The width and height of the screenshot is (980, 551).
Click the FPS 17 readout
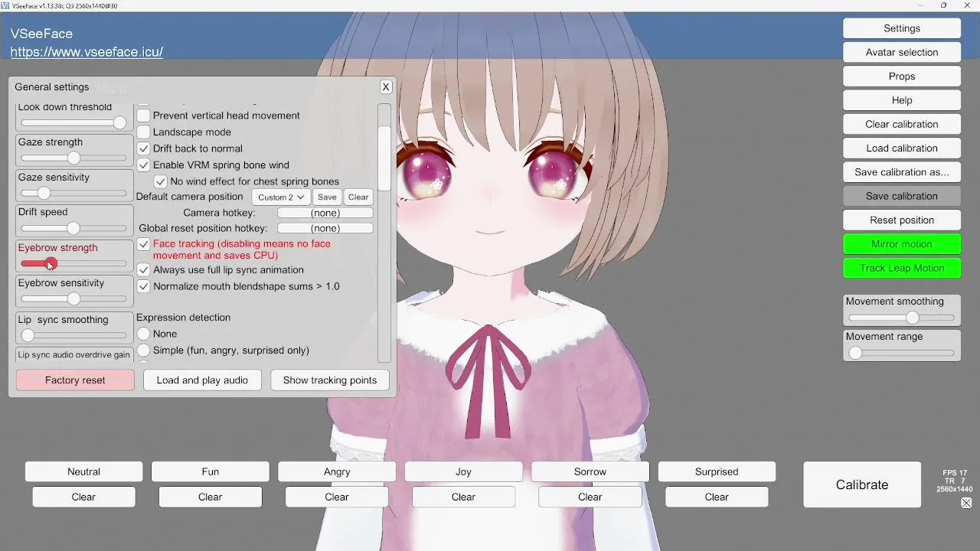click(955, 473)
